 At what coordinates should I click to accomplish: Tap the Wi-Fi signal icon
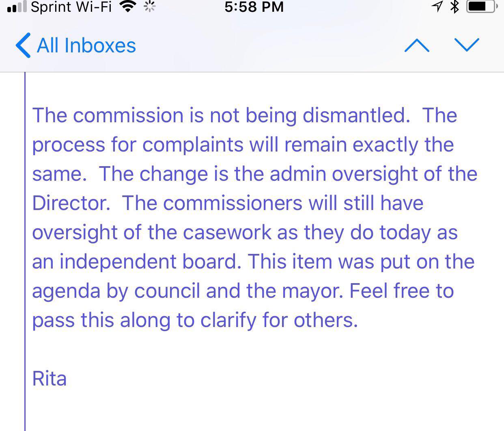click(x=129, y=7)
